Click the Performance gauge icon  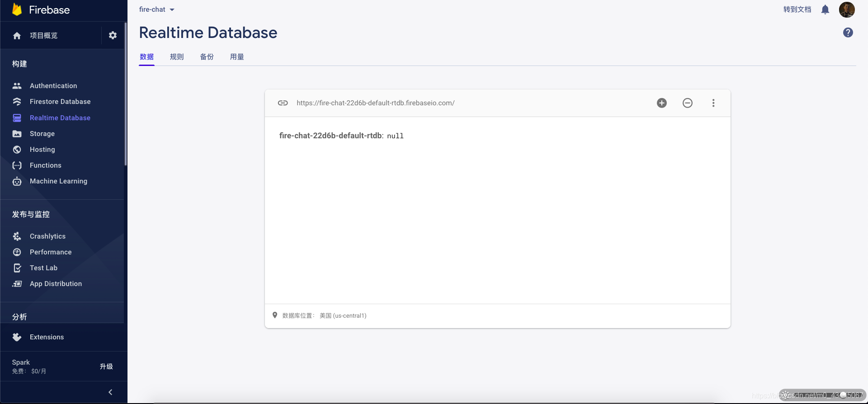pyautogui.click(x=17, y=252)
